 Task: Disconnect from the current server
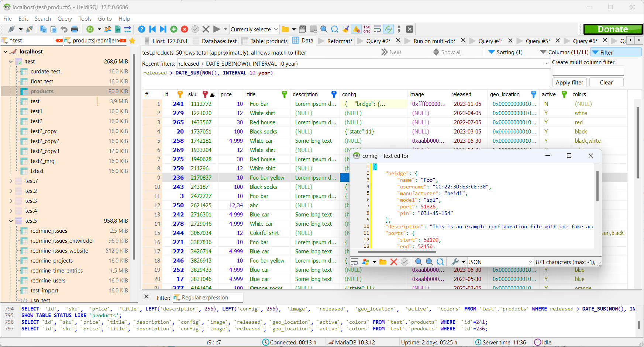click(x=30, y=29)
